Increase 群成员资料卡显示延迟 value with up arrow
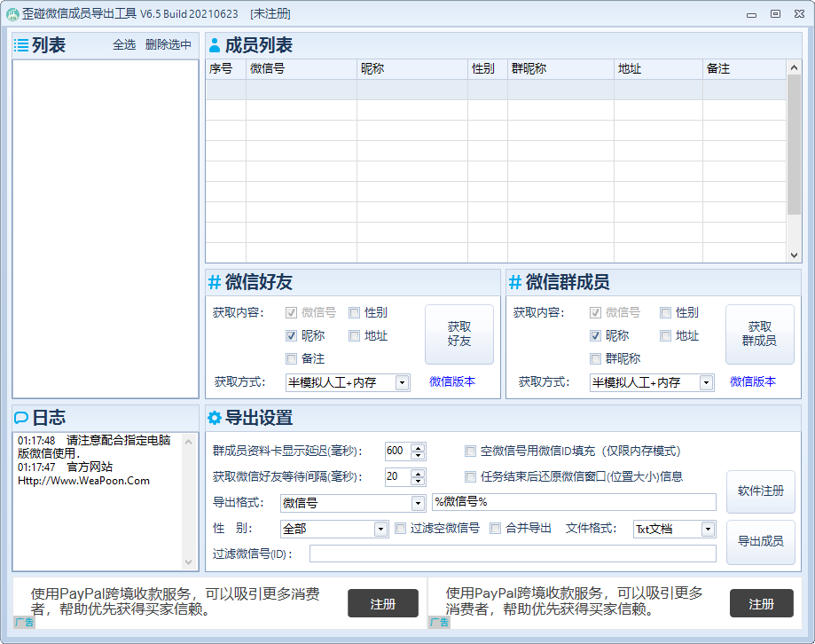This screenshot has width=815, height=644. (x=418, y=447)
